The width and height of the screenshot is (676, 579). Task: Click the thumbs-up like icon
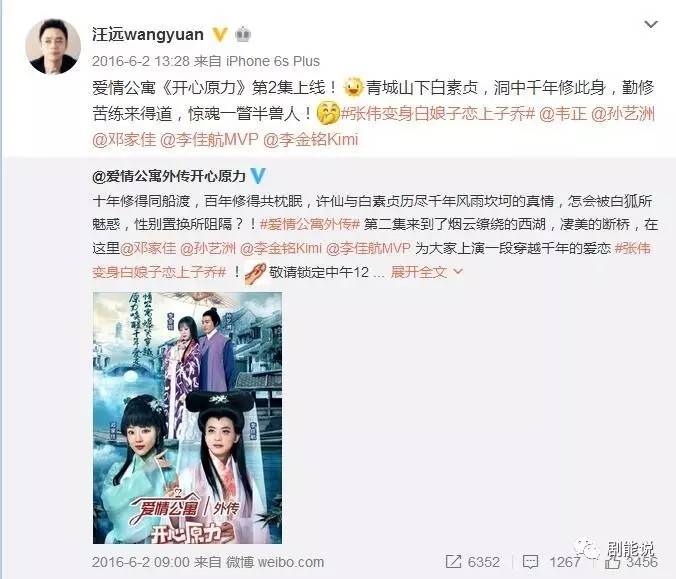click(x=612, y=562)
